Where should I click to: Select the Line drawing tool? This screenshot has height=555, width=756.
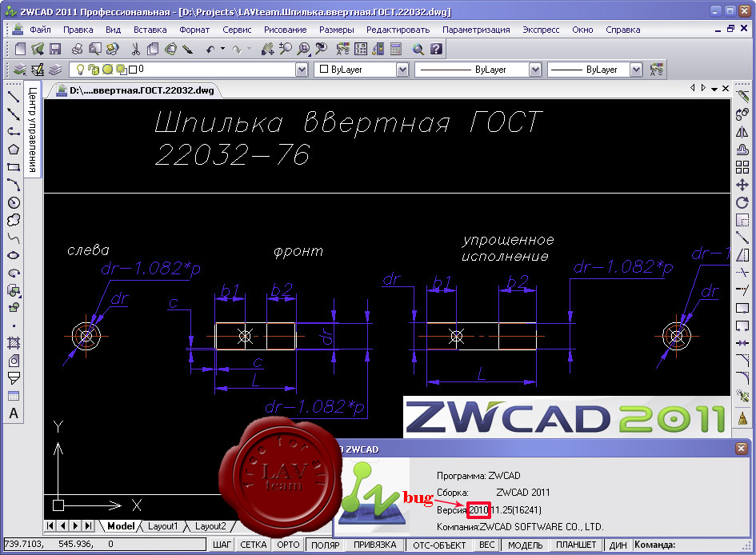click(14, 96)
